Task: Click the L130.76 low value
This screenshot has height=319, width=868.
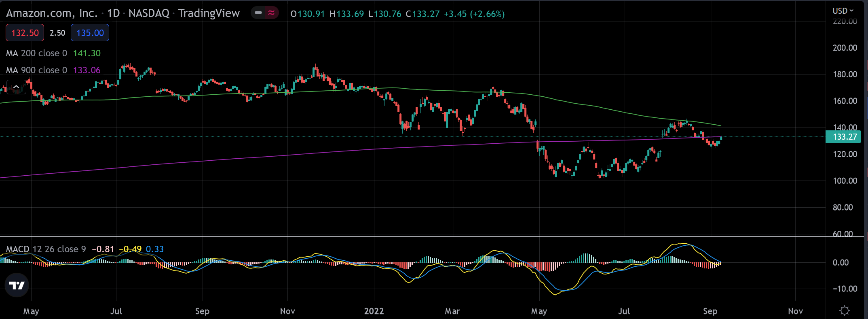Action: coord(384,14)
